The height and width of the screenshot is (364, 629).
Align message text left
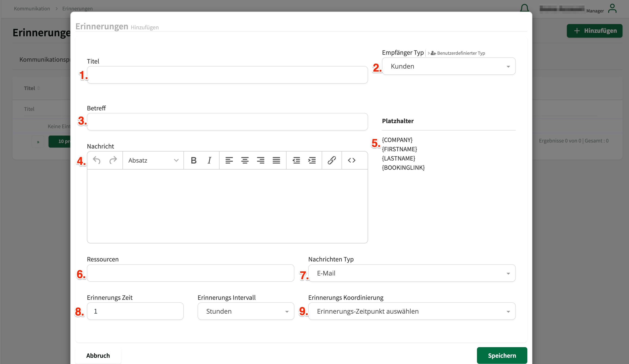(x=229, y=160)
